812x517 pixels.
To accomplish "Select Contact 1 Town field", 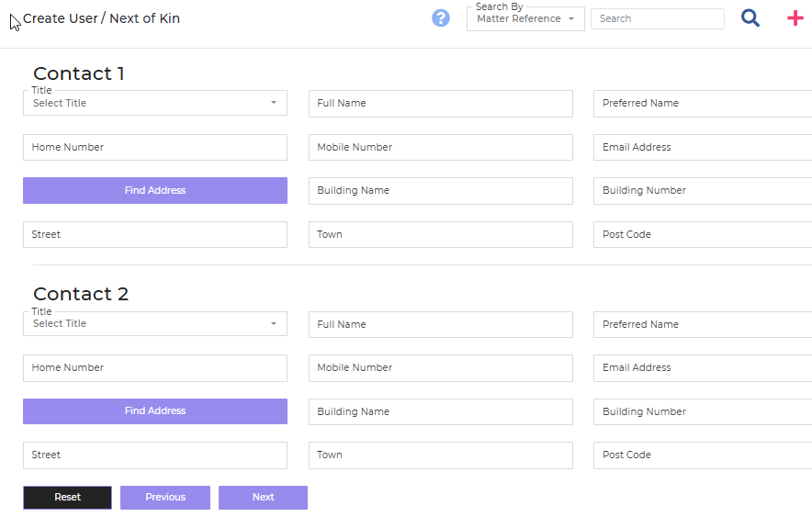I will 441,234.
